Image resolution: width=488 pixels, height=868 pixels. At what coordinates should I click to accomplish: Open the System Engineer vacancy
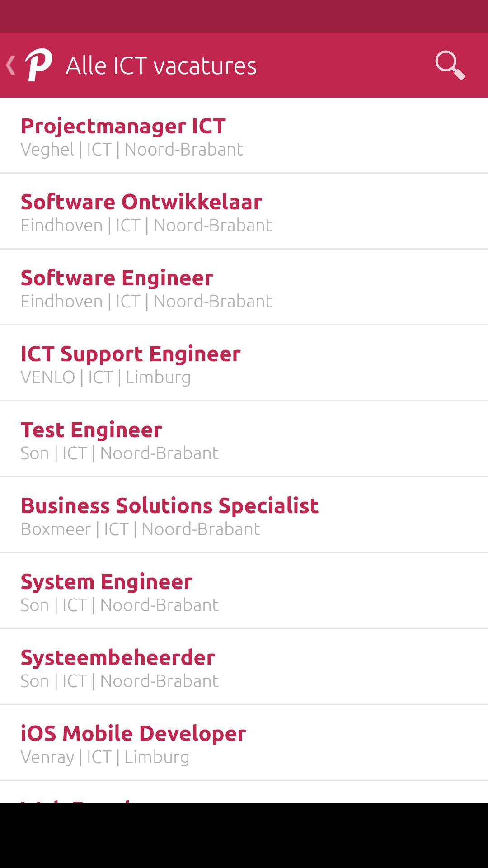click(x=107, y=582)
